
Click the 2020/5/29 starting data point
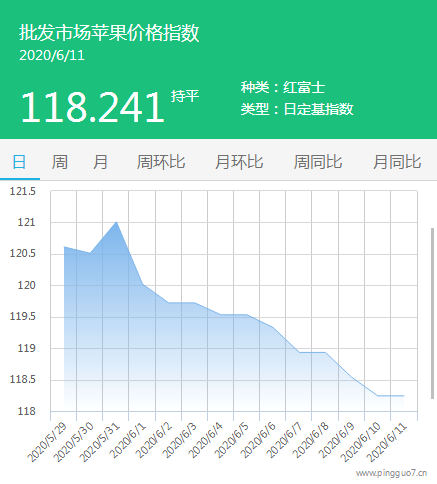tap(64, 247)
